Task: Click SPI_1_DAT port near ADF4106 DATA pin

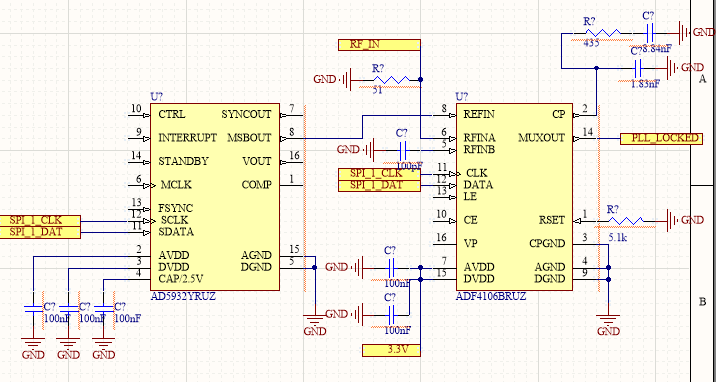Action: [x=379, y=185]
